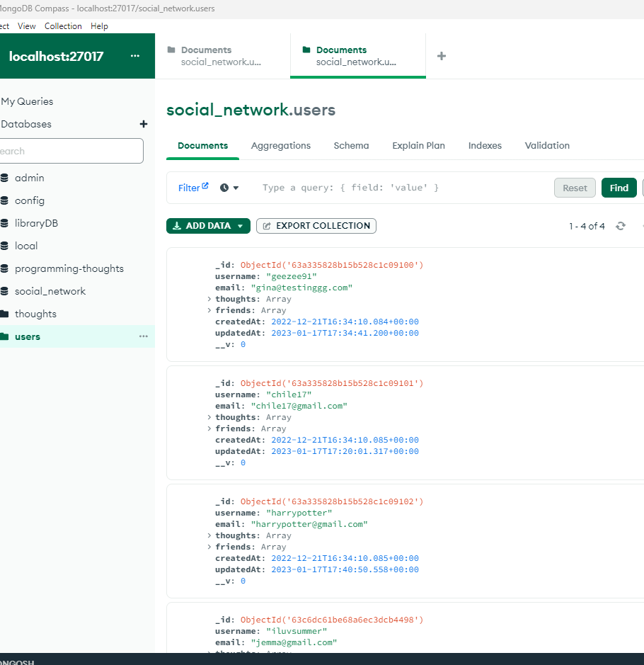Click the Find button

tap(619, 188)
